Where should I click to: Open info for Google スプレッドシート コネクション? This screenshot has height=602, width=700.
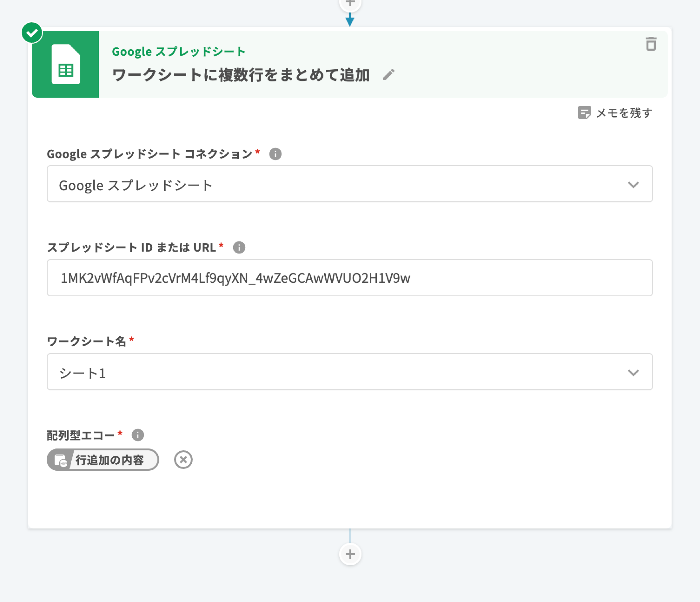[x=275, y=154]
